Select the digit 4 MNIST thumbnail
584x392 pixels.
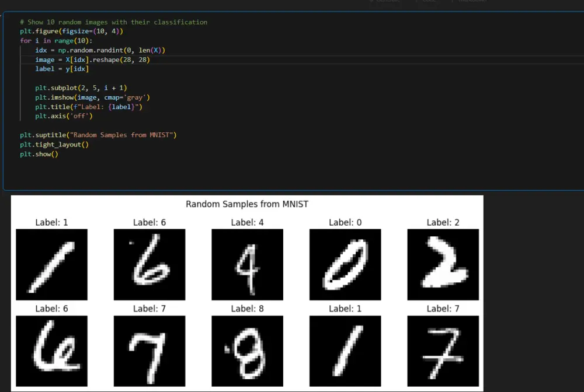[x=247, y=264]
